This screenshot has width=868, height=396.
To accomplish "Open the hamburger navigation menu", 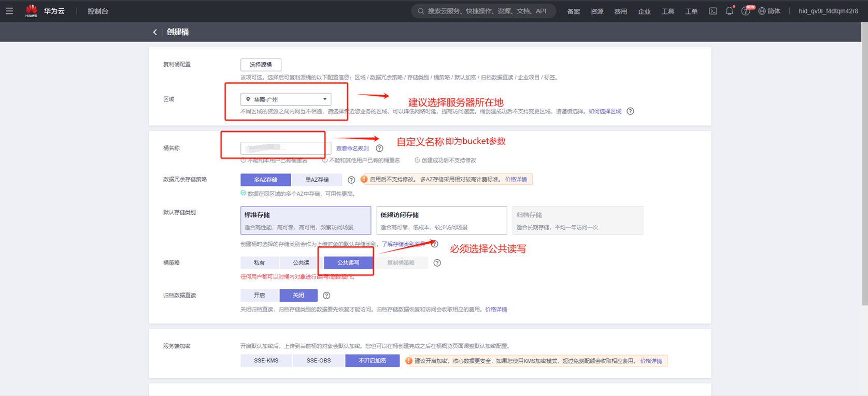I will tap(9, 11).
